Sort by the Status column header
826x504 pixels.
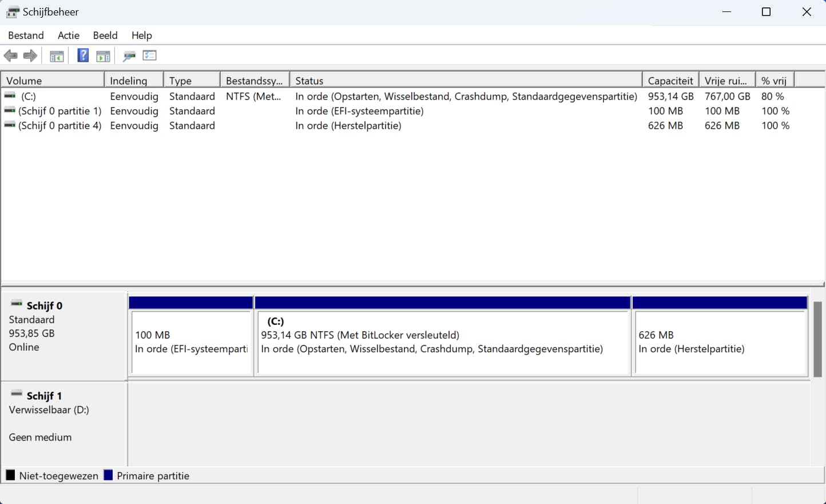tap(466, 81)
